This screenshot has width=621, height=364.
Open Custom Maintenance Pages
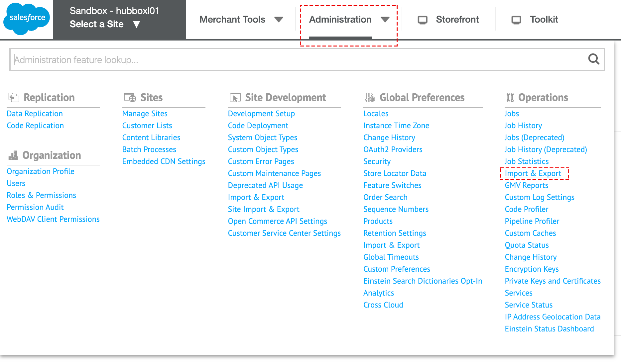274,173
